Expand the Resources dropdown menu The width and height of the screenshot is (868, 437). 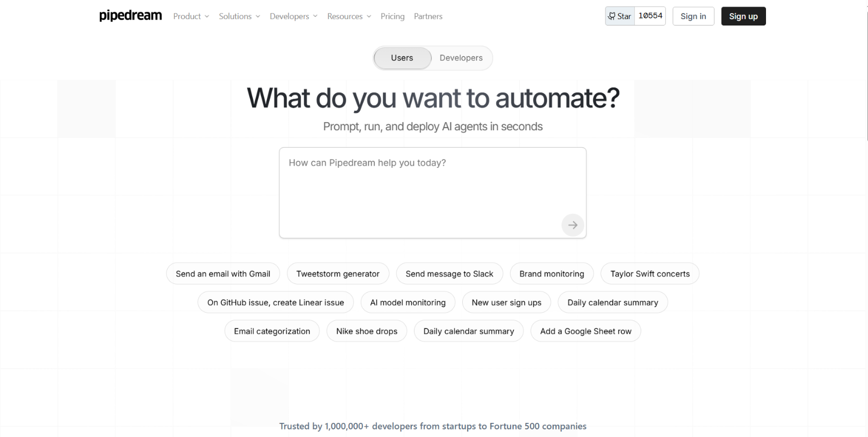349,16
